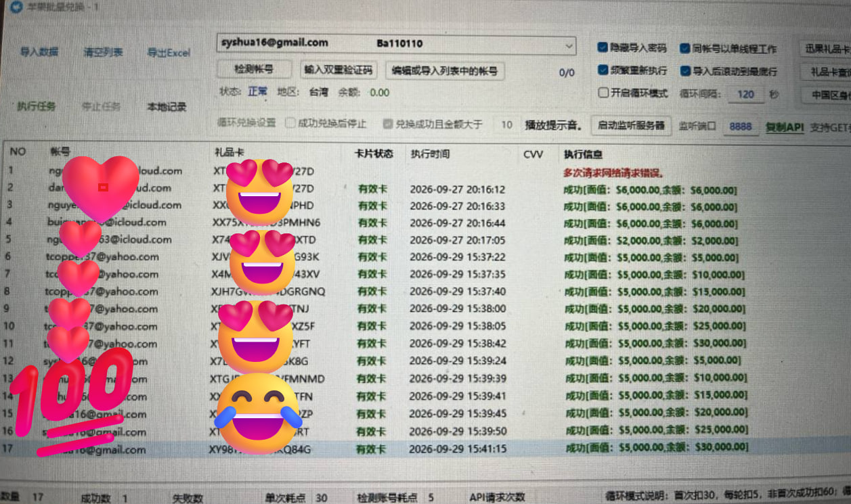Open 本地记录 local records
This screenshot has width=851, height=504.
coord(167,106)
